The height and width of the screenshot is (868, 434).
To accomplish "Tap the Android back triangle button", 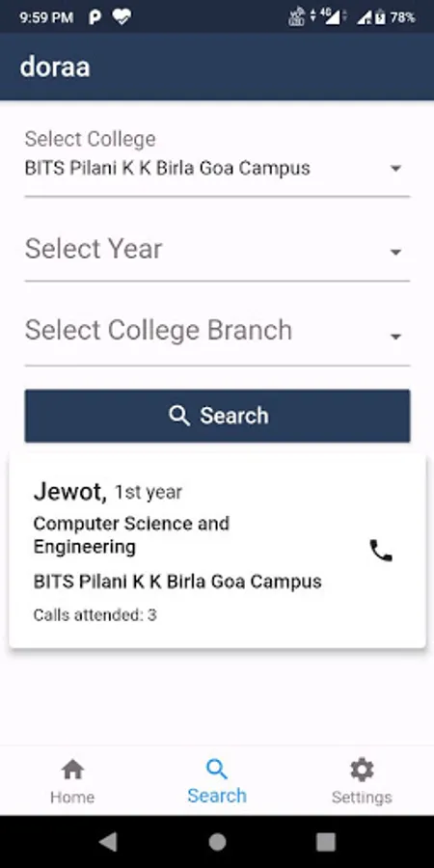I will pos(108,842).
